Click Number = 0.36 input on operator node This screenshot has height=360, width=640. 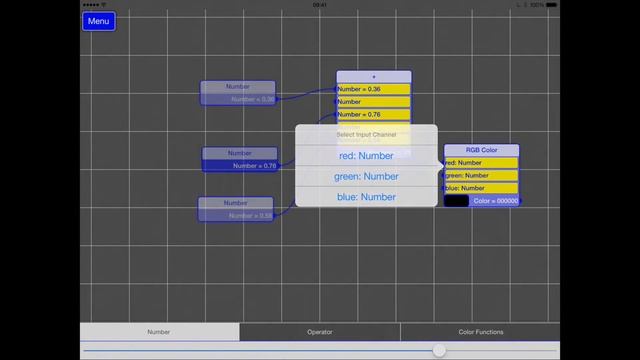pos(373,89)
